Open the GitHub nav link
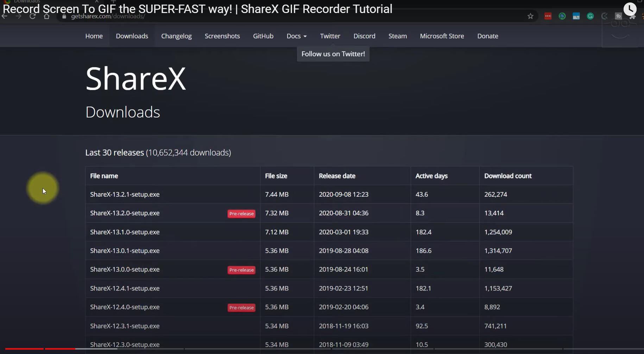The image size is (644, 354). 263,36
